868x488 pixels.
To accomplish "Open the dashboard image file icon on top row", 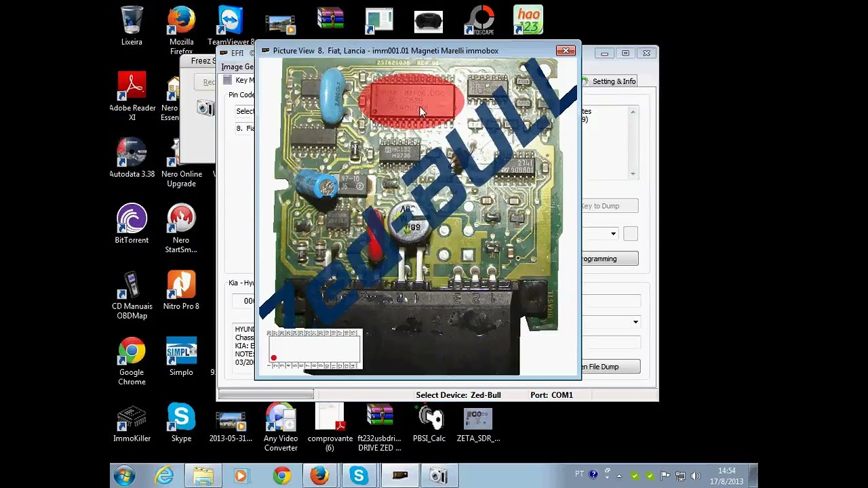I will pyautogui.click(x=429, y=21).
